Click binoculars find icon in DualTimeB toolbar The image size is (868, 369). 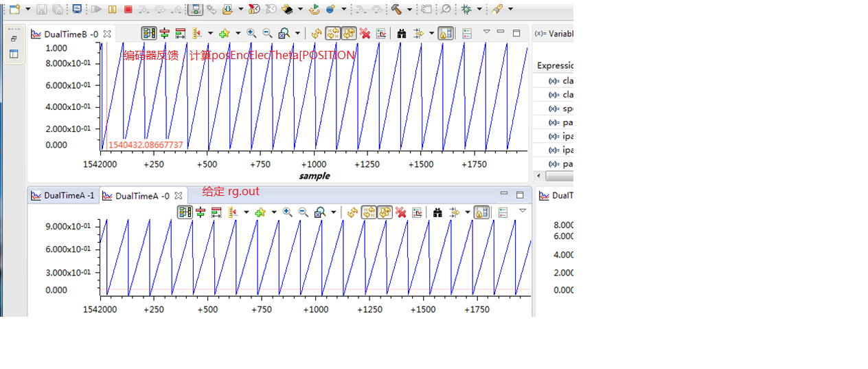(x=402, y=33)
